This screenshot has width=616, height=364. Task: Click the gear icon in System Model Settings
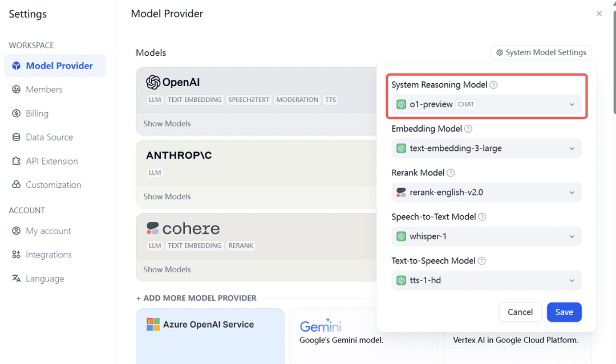(499, 52)
